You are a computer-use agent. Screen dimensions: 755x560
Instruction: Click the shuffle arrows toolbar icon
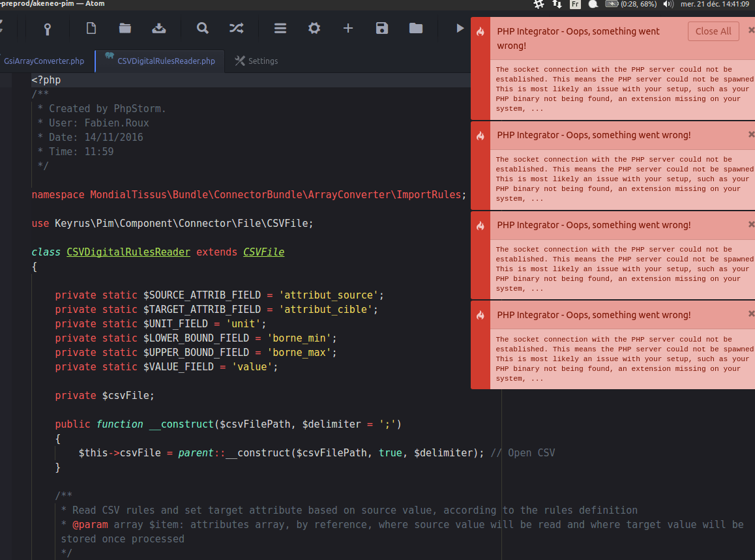point(236,28)
